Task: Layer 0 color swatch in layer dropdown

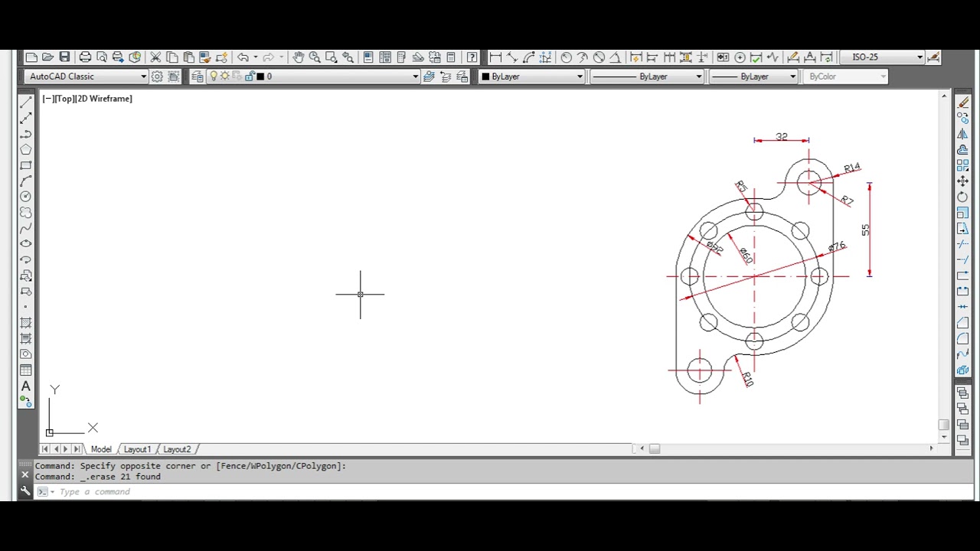Action: tap(260, 77)
